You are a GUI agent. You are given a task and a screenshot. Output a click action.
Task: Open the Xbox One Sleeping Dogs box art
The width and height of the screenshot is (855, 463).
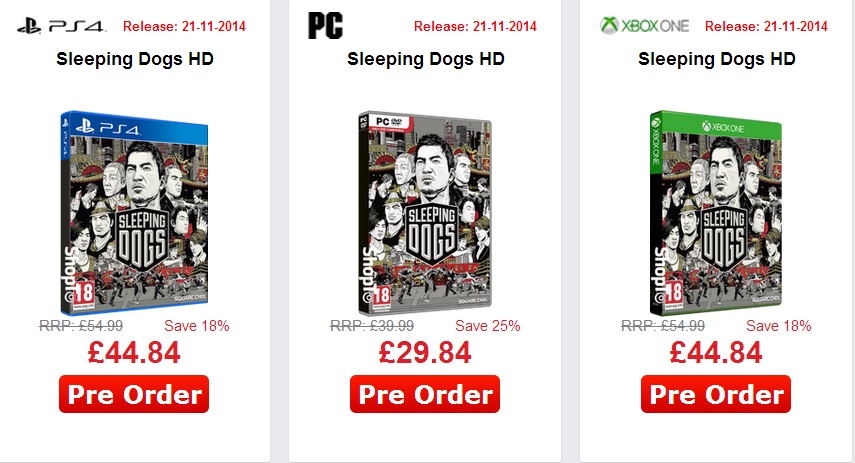click(717, 212)
